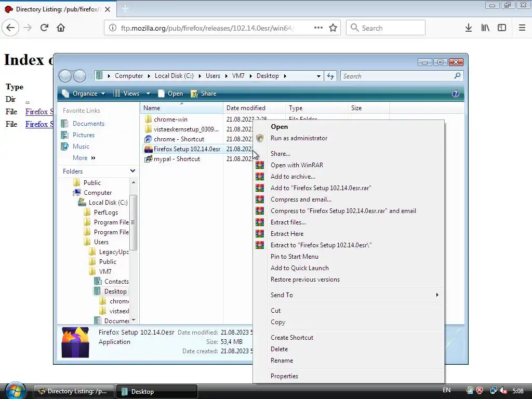Sort by the Name column header
532x399 pixels.
pyautogui.click(x=181, y=108)
